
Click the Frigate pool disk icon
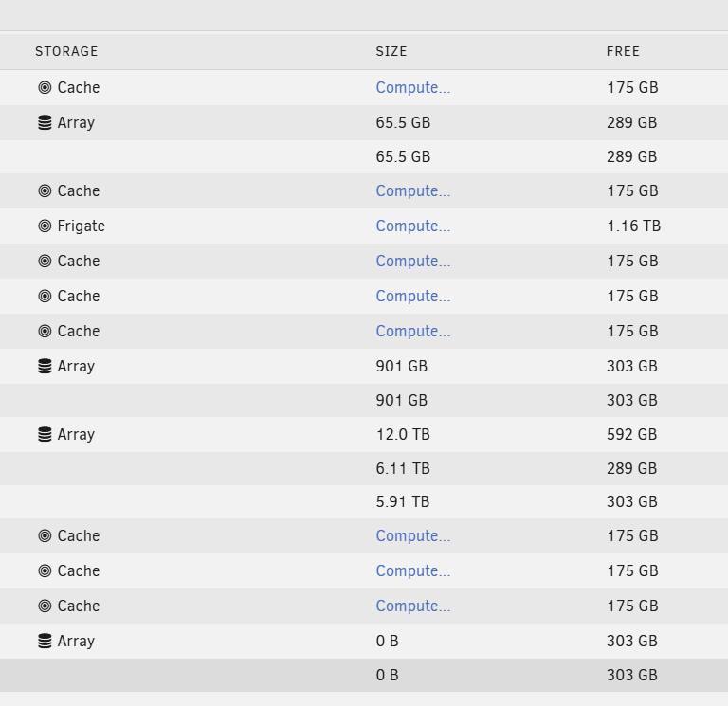pyautogui.click(x=45, y=226)
